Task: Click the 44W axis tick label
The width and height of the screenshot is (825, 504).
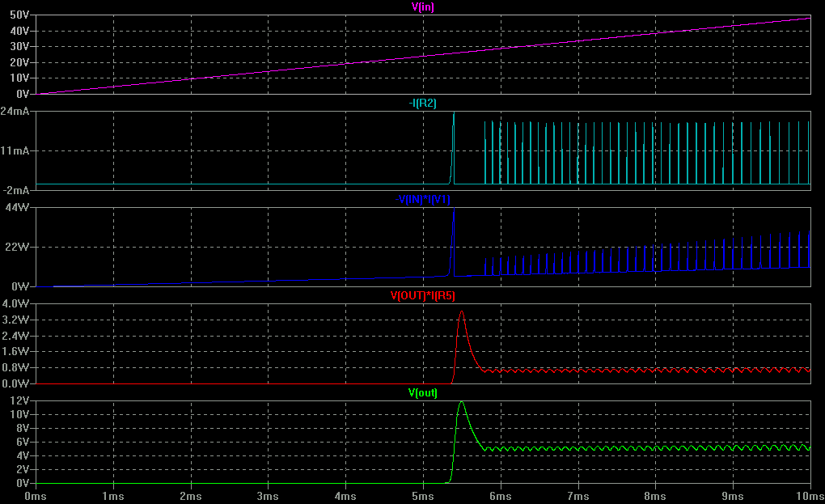Action: 17,207
